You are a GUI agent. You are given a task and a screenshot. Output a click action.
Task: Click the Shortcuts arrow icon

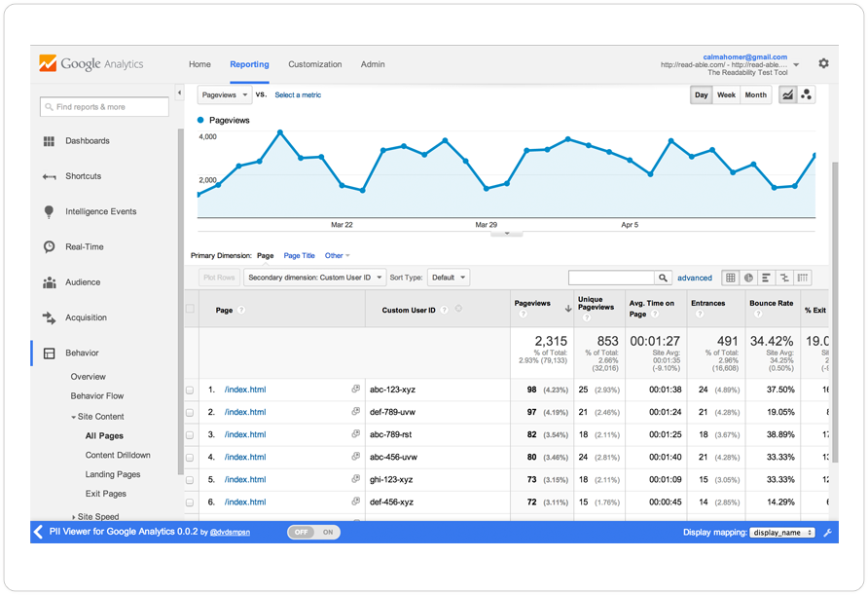pos(50,176)
